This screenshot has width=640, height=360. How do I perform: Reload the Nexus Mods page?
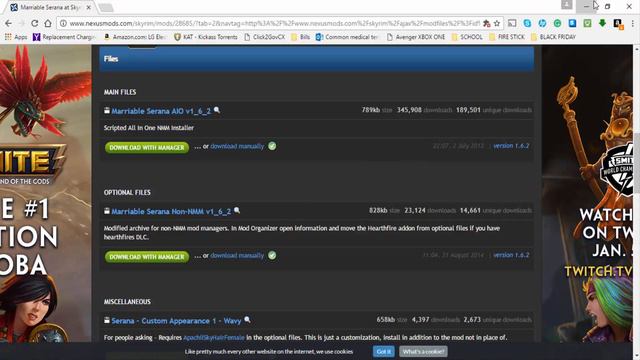[35, 23]
